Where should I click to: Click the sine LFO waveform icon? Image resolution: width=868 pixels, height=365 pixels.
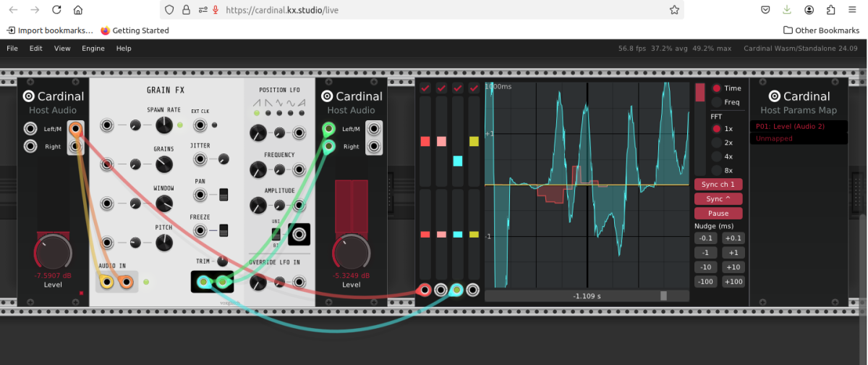(292, 104)
